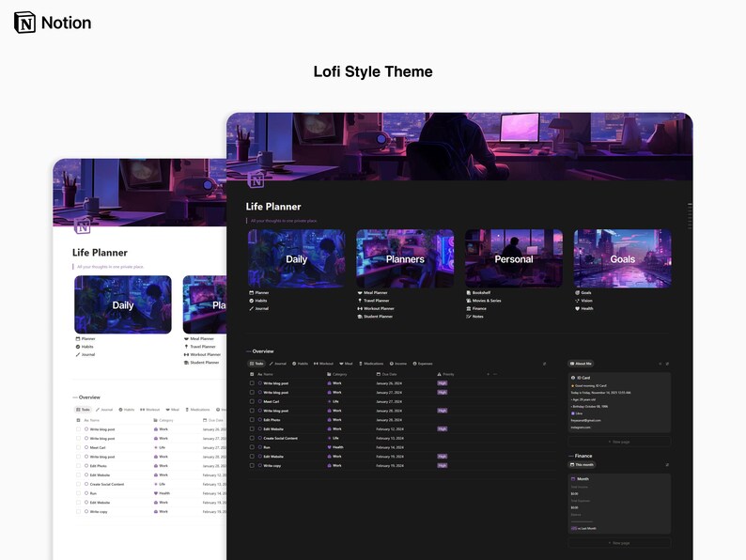
Task: Open Movies & Series page
Action: pos(483,301)
